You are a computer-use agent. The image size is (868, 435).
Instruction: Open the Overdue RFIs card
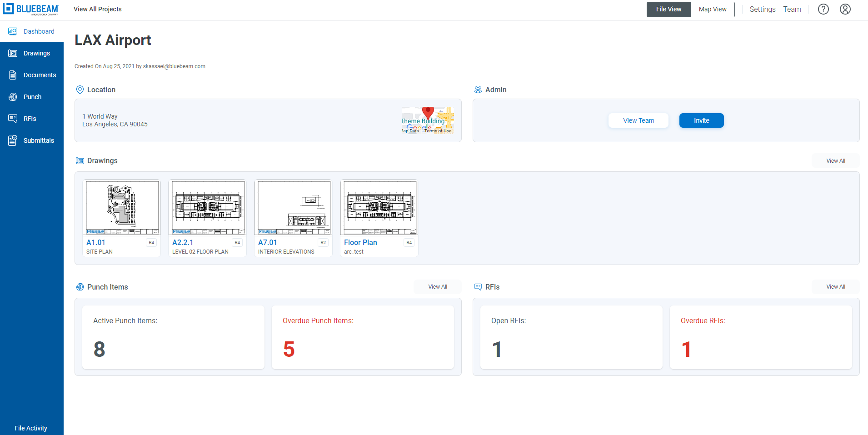click(x=761, y=337)
